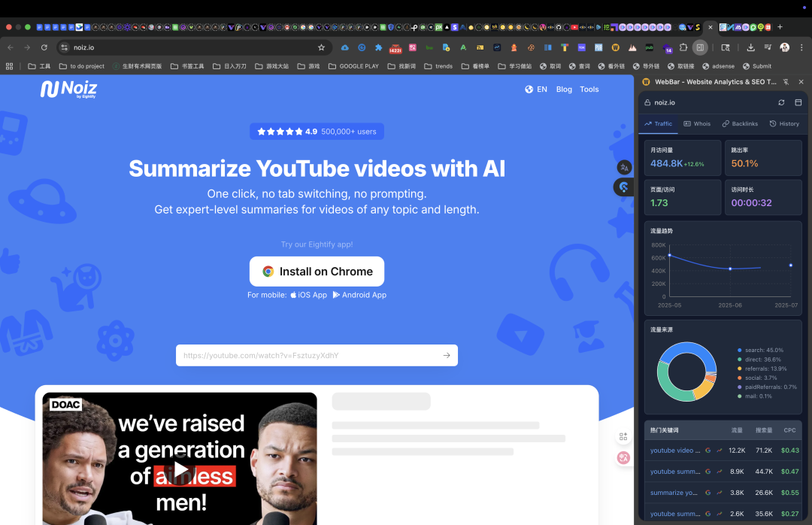This screenshot has height=525, width=812.
Task: Click the blue cloud extension icon
Action: pos(345,47)
